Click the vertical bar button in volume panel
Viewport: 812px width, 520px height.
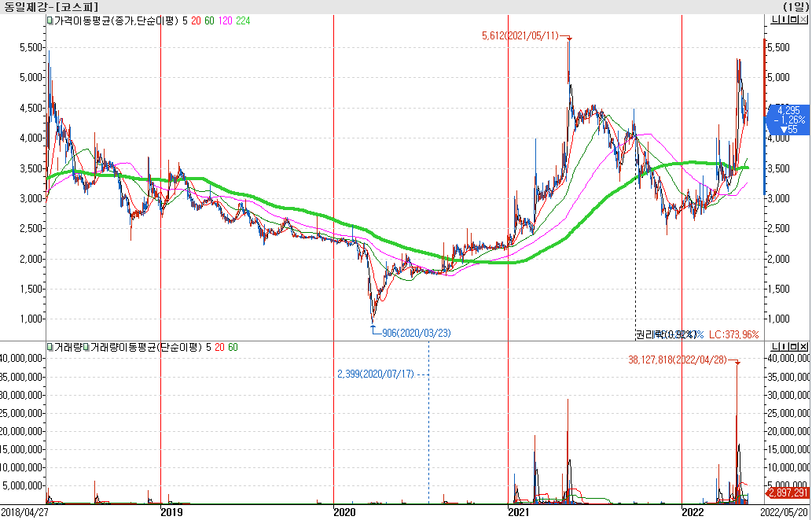pos(784,347)
